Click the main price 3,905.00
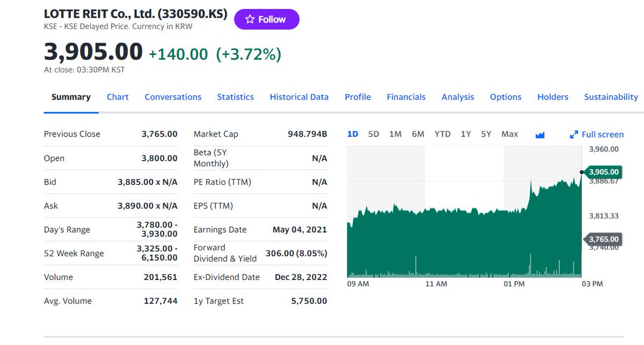The width and height of the screenshot is (644, 345). coord(93,52)
